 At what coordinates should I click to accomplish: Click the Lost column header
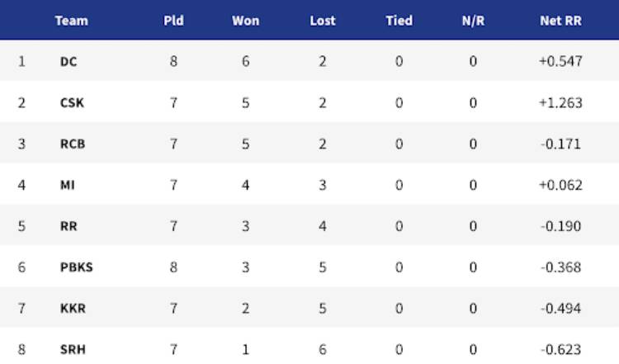tap(323, 21)
